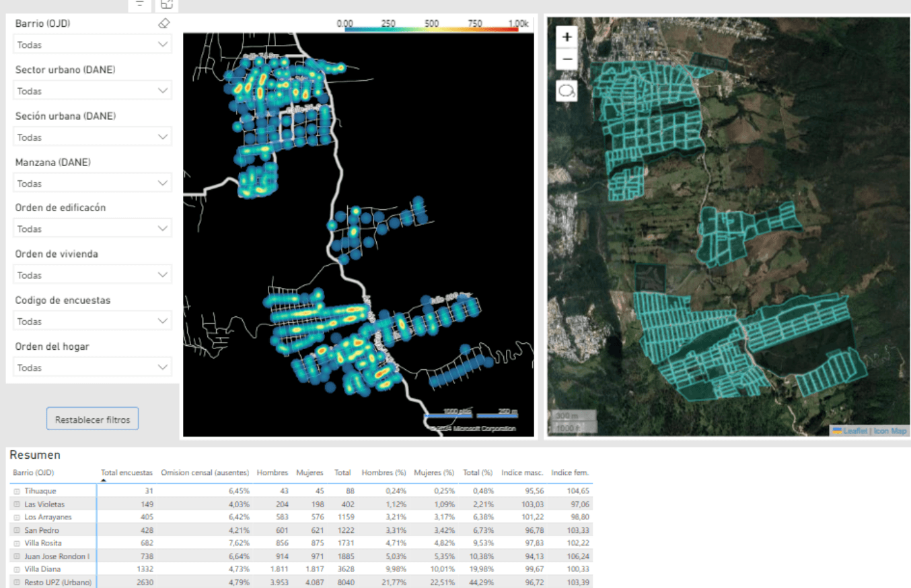Open the Codigo de encuestas dropdown

pyautogui.click(x=92, y=322)
